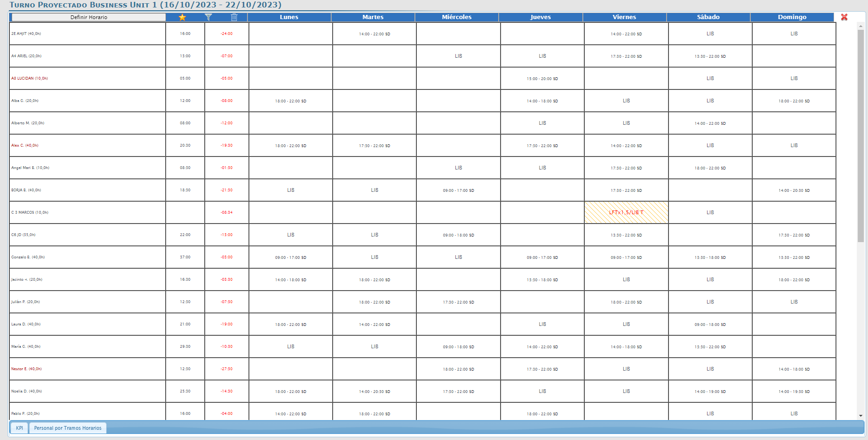Click the Definir Horario button
This screenshot has height=440, width=868.
pos(88,17)
